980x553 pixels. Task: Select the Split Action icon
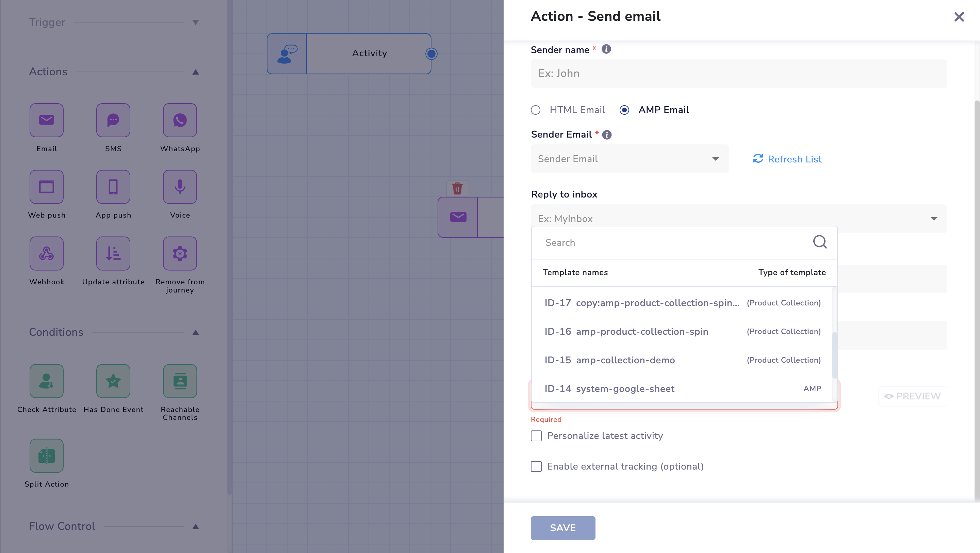click(46, 456)
